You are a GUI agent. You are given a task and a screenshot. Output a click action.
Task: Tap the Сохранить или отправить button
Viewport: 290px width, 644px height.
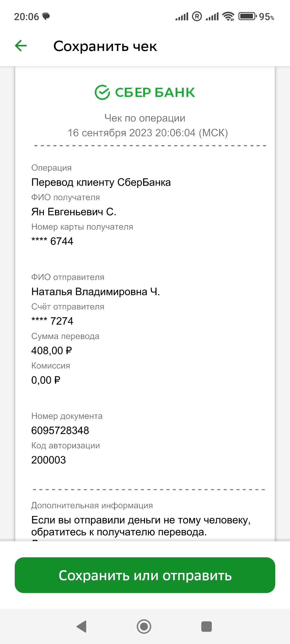coord(145,575)
